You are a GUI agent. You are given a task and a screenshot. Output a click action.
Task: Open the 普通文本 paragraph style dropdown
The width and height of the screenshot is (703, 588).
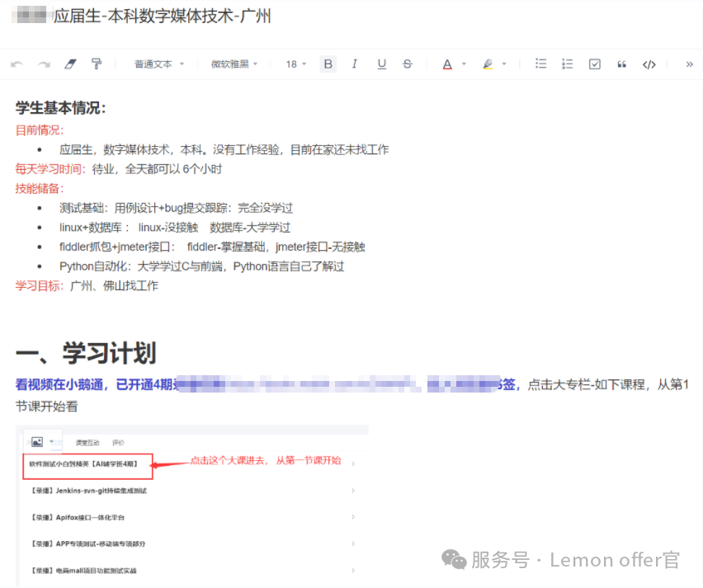pyautogui.click(x=159, y=64)
